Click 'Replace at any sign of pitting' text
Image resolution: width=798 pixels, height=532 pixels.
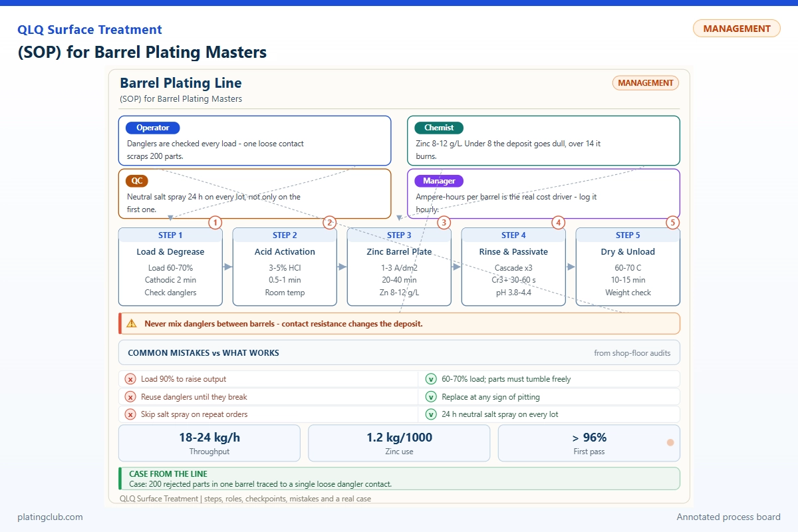[491, 397]
